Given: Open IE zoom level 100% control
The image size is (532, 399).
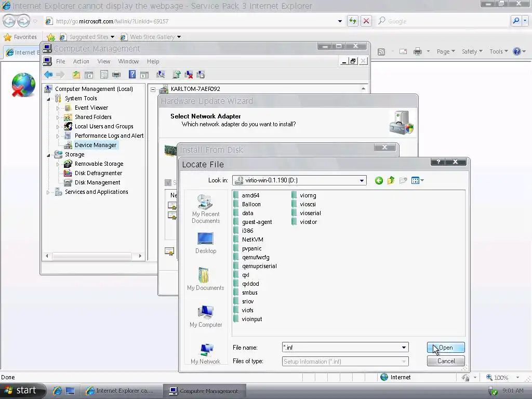Looking at the screenshot, I should [503, 377].
